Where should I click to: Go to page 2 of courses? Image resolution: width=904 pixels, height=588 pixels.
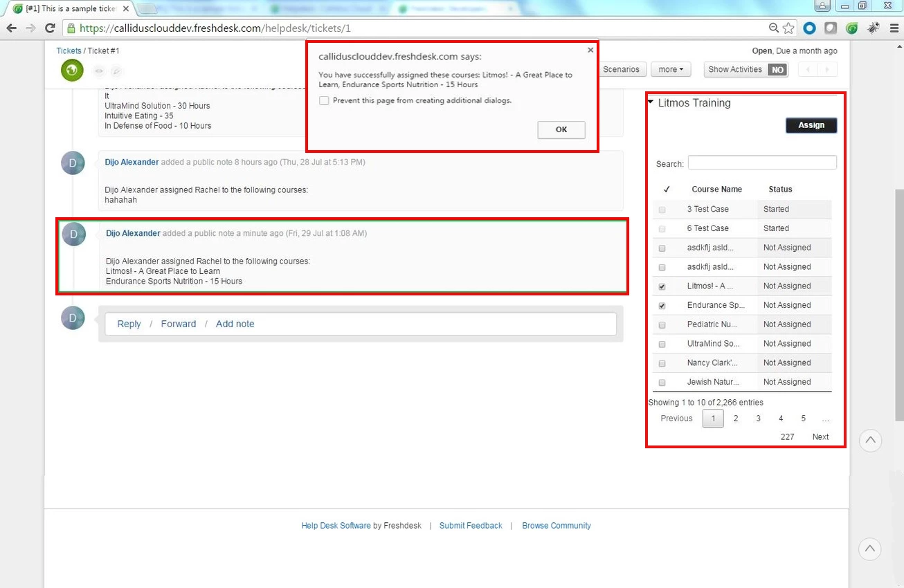coord(736,419)
